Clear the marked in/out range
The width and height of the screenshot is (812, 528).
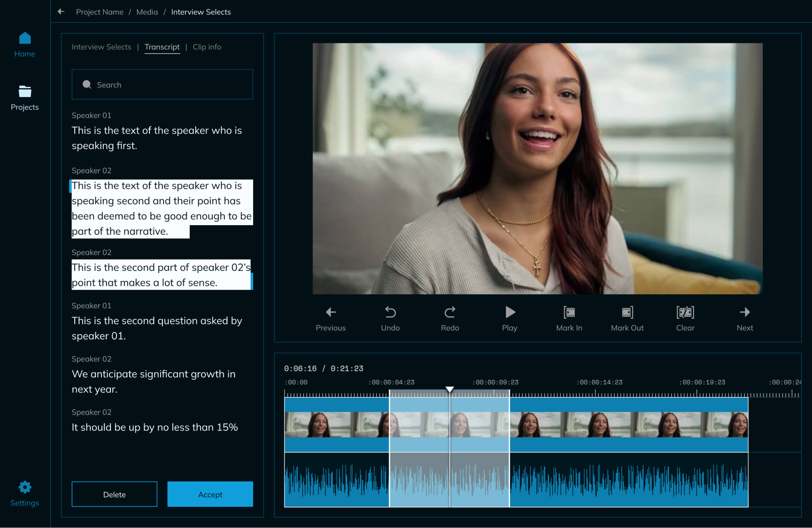click(685, 312)
